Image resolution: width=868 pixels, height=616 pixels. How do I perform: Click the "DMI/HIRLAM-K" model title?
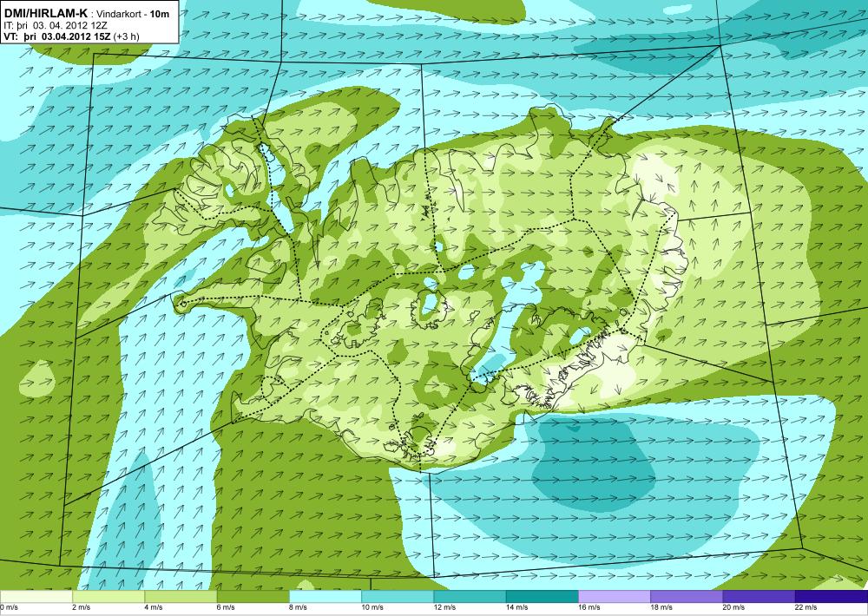(x=45, y=13)
